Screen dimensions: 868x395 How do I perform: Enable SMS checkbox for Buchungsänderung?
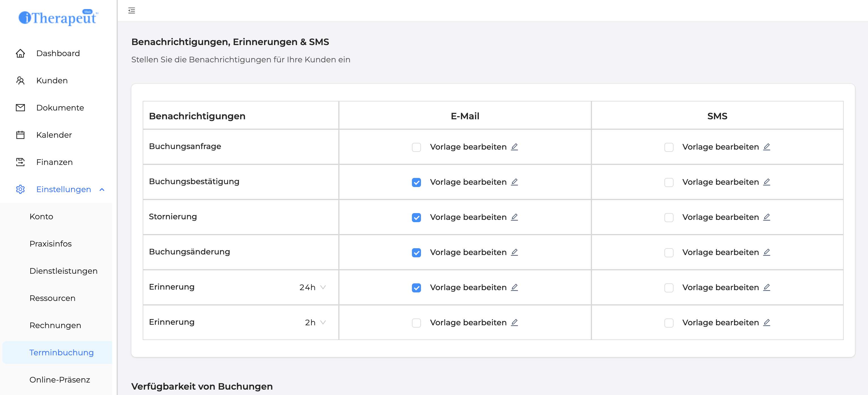pos(668,252)
